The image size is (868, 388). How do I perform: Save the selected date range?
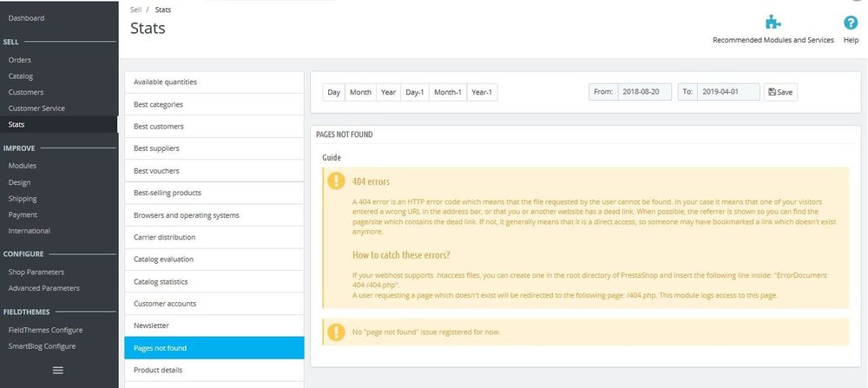click(x=780, y=92)
